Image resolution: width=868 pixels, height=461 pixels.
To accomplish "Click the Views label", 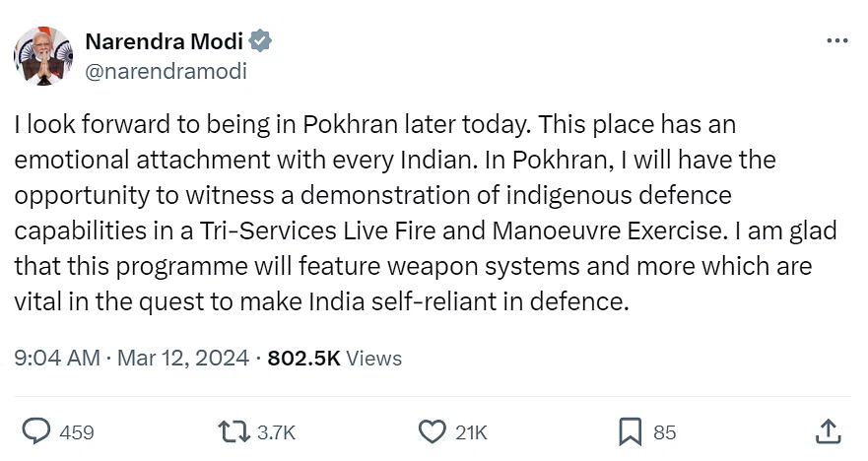I will (374, 358).
